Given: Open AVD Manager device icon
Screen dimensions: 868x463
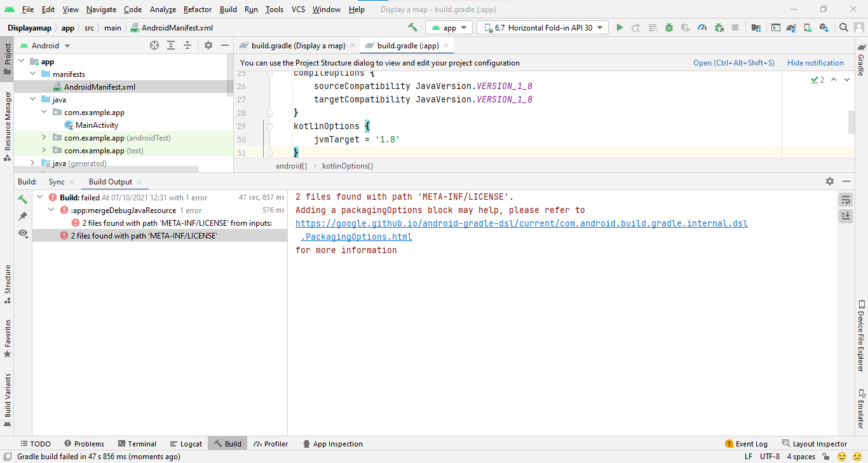Looking at the screenshot, I should 808,27.
